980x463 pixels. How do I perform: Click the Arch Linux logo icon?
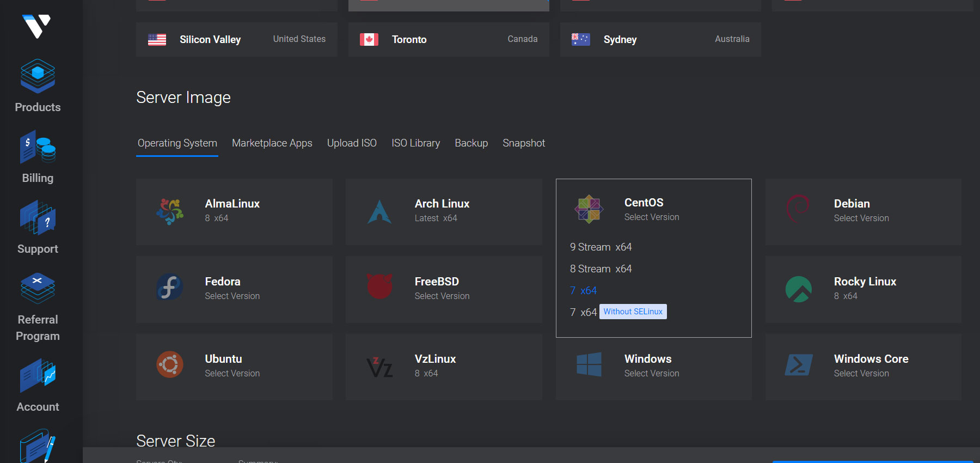[x=379, y=212]
